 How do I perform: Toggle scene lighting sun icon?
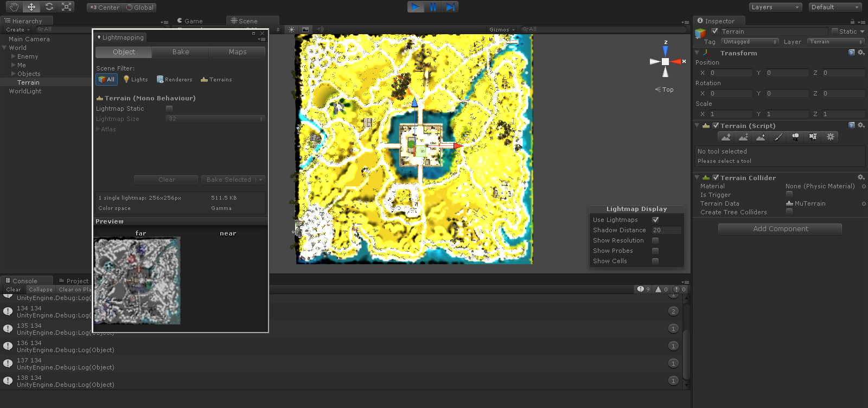point(291,29)
